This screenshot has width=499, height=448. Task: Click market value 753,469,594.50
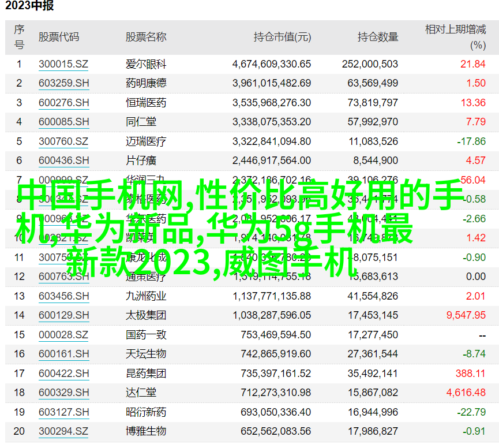coord(276,335)
